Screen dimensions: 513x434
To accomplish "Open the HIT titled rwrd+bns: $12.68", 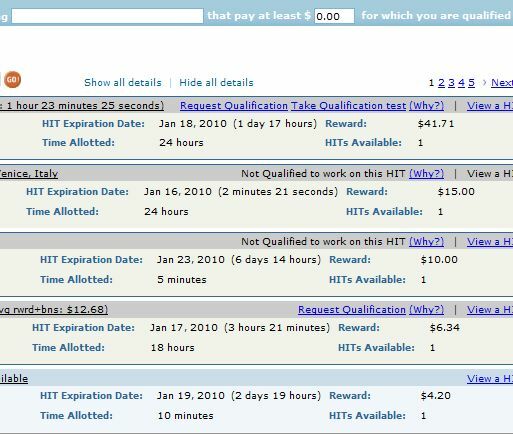I will coord(54,310).
